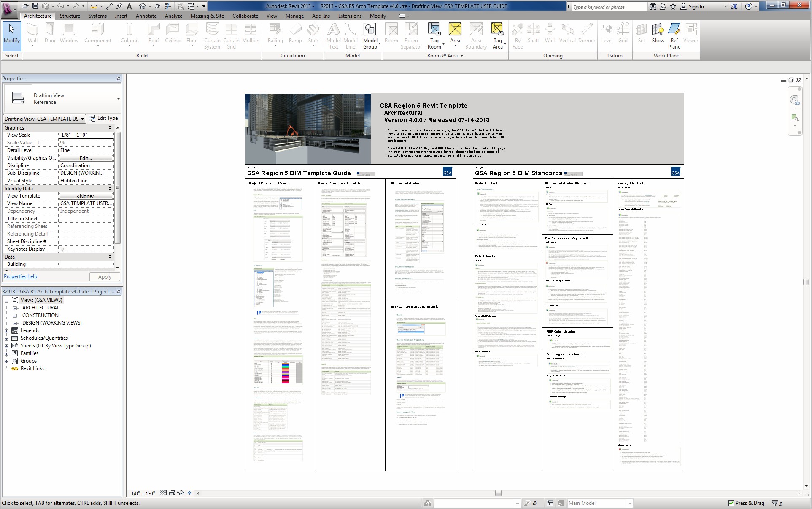The image size is (812, 509).
Task: Click the View Template <None> button
Action: click(86, 196)
